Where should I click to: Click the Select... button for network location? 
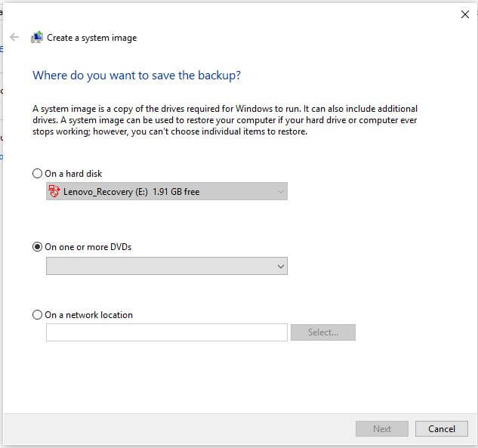(x=323, y=332)
